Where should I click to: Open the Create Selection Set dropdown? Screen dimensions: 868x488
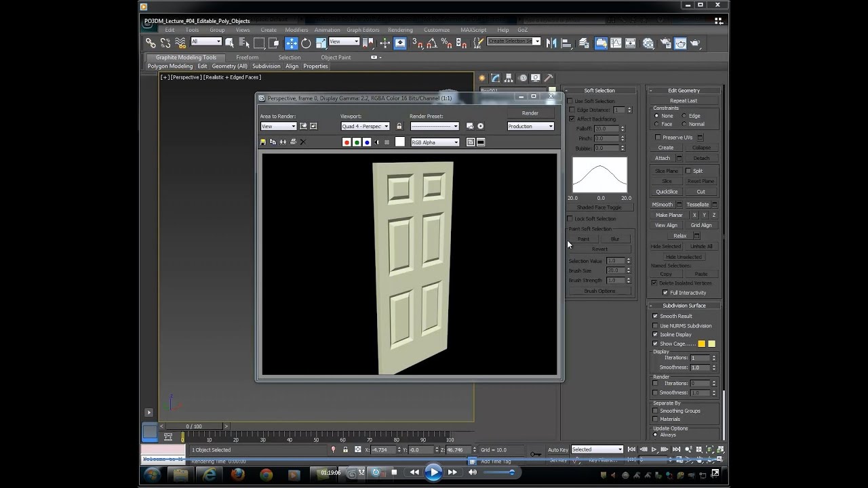coord(514,41)
